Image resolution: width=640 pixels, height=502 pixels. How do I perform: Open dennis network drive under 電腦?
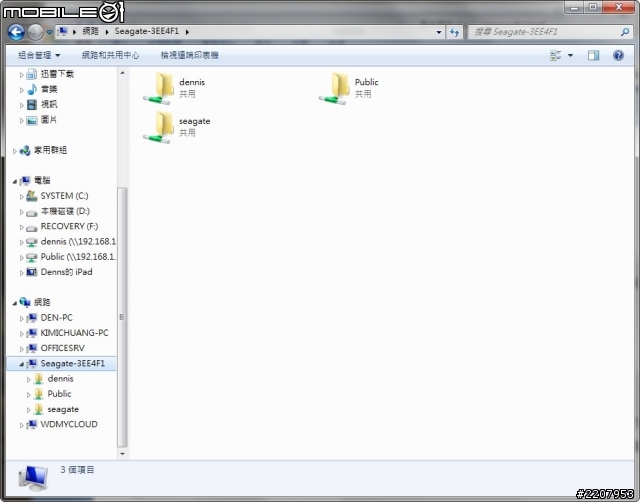78,242
